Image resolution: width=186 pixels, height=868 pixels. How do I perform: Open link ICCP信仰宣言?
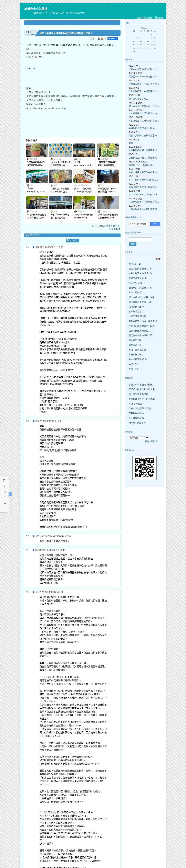(x=135, y=404)
